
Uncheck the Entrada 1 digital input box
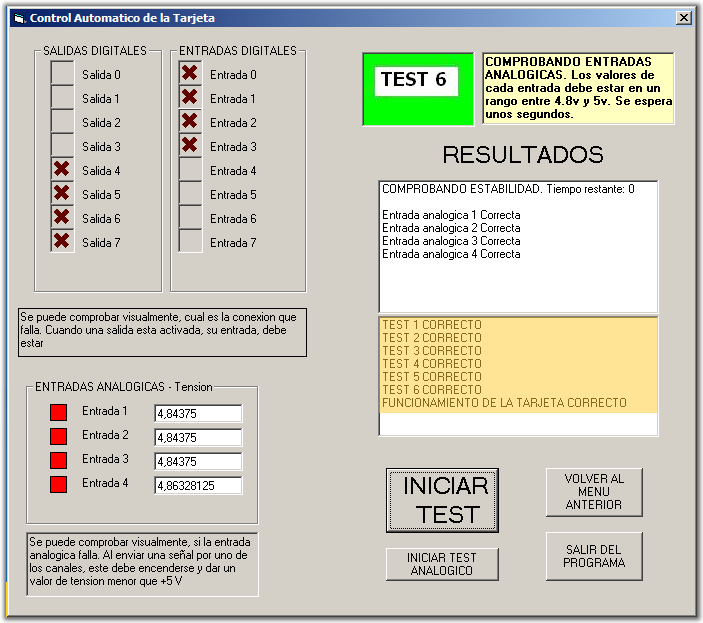190,98
